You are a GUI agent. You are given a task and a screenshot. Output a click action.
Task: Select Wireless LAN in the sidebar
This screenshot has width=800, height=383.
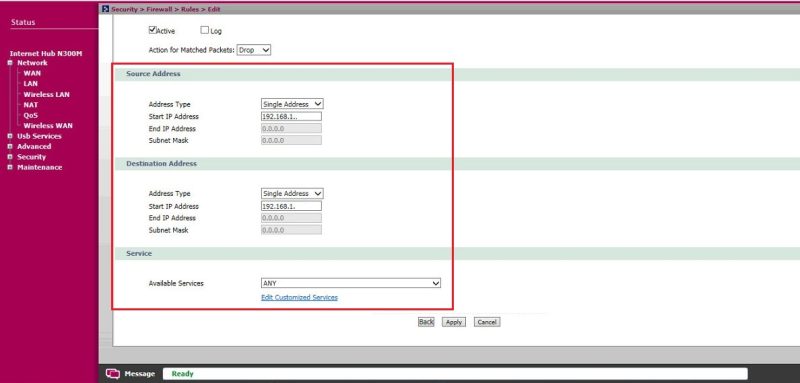46,94
